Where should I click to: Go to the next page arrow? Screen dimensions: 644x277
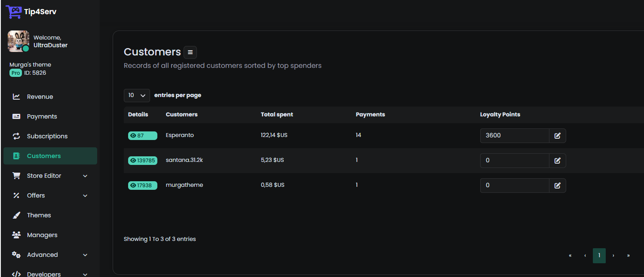tap(613, 256)
